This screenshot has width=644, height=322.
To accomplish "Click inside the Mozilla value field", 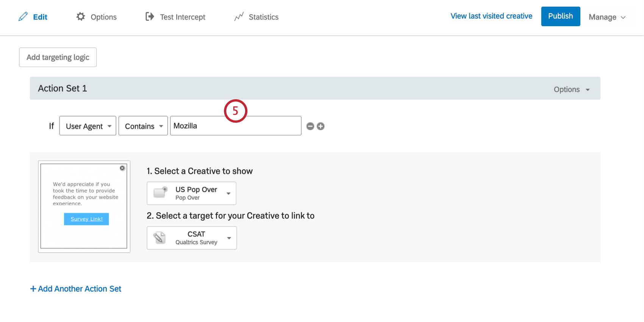I will tap(235, 125).
